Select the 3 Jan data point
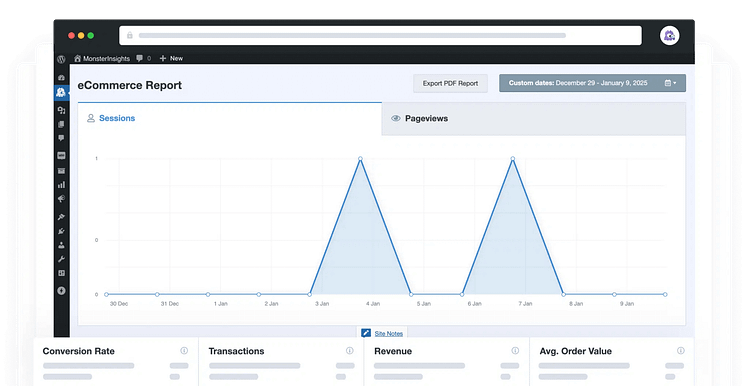 (x=310, y=294)
